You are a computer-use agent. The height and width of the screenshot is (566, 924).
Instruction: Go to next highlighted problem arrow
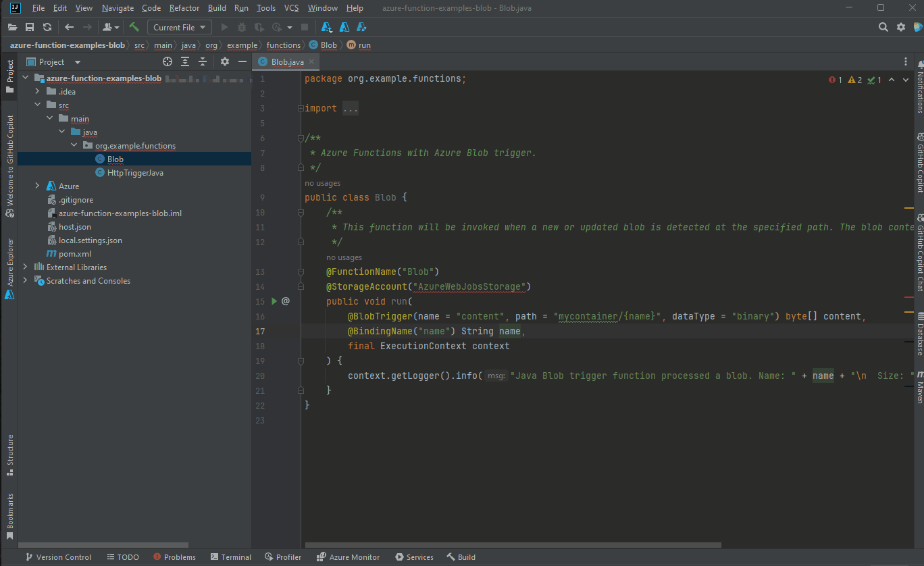pos(906,80)
